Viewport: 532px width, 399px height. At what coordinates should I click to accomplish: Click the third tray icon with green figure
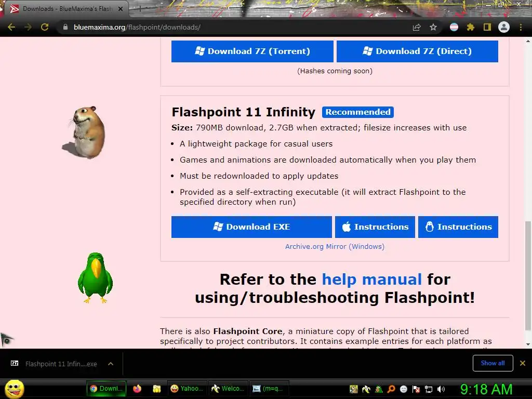tap(379, 389)
